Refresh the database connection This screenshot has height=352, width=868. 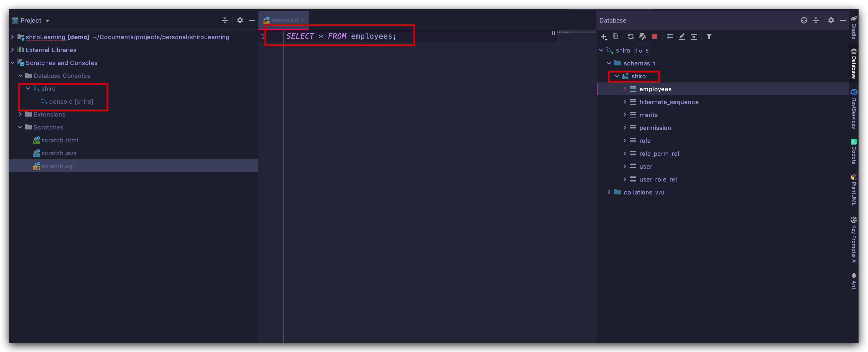(x=631, y=36)
